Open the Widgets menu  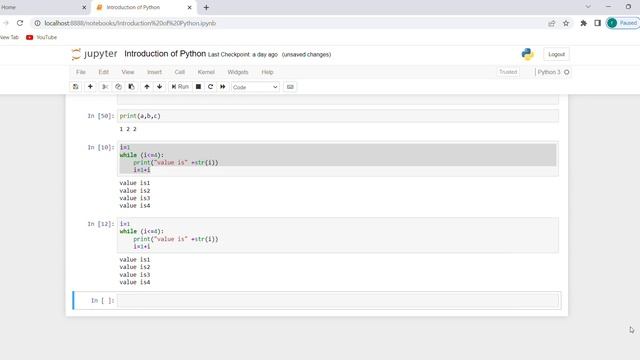[x=238, y=72]
